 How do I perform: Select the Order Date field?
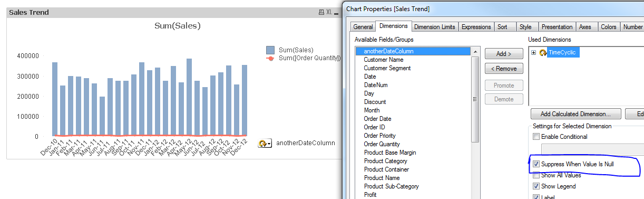coord(413,119)
